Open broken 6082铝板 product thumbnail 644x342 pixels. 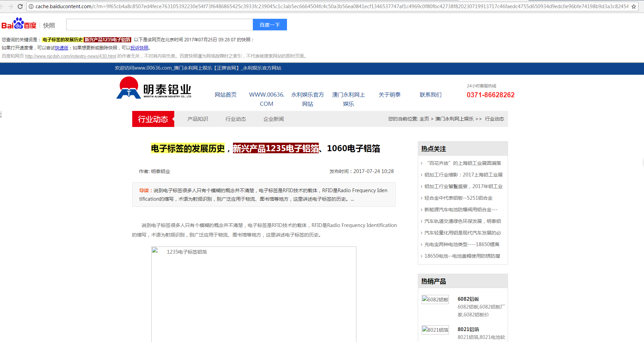pos(435,299)
